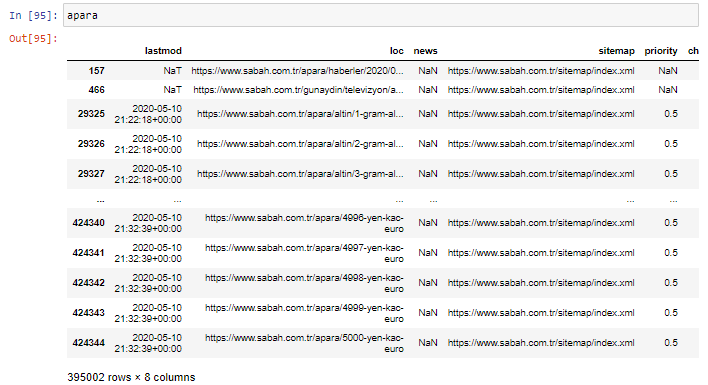Click the 5000-yen-kac-euro loc URL
The image size is (708, 385).
pos(304,343)
